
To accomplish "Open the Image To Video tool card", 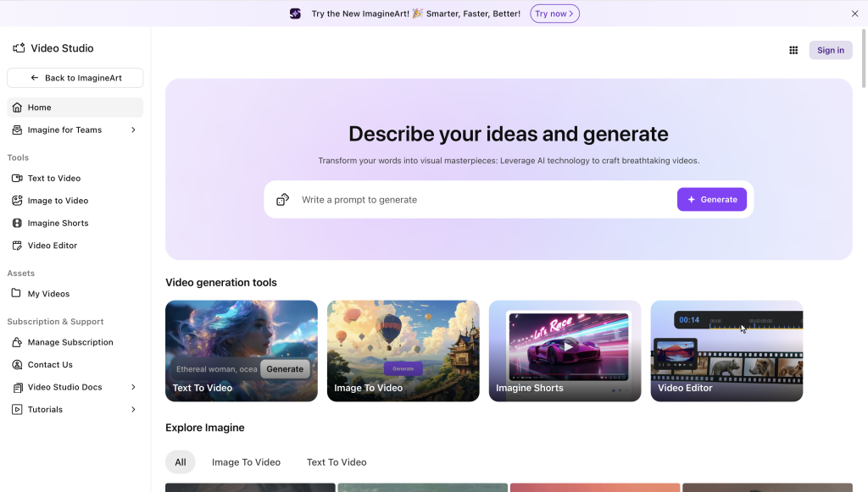I will [403, 351].
